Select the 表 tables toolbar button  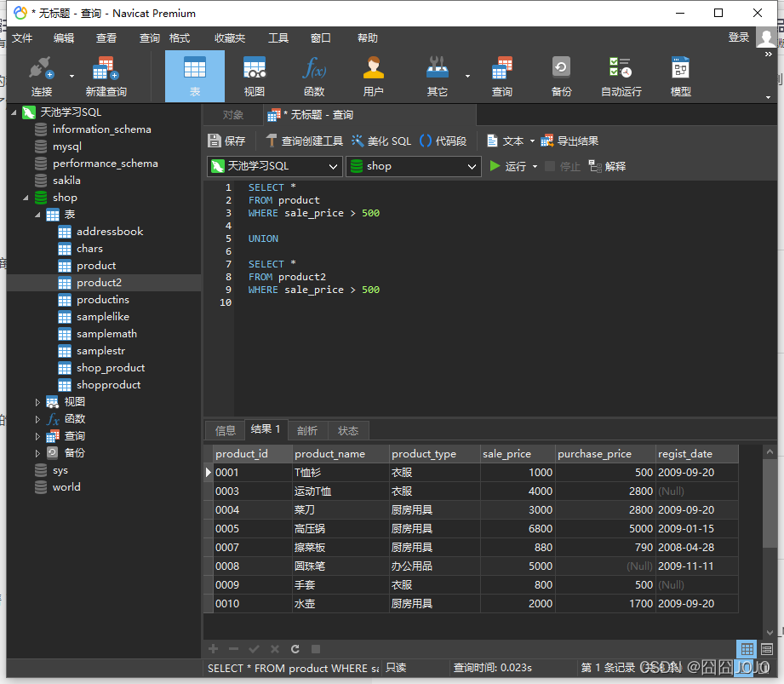(x=194, y=76)
